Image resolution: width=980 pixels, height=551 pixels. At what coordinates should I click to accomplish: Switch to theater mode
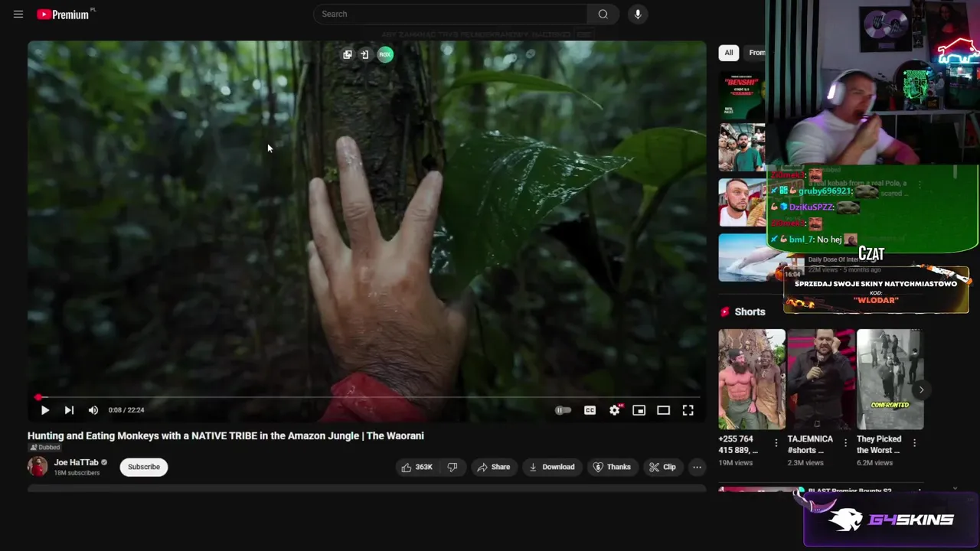click(x=663, y=410)
